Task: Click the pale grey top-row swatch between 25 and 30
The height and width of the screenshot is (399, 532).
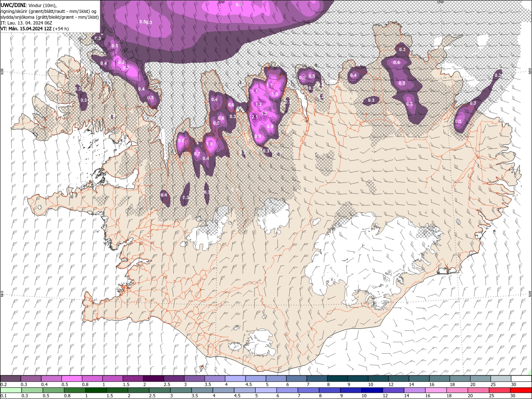Action: tap(501, 379)
